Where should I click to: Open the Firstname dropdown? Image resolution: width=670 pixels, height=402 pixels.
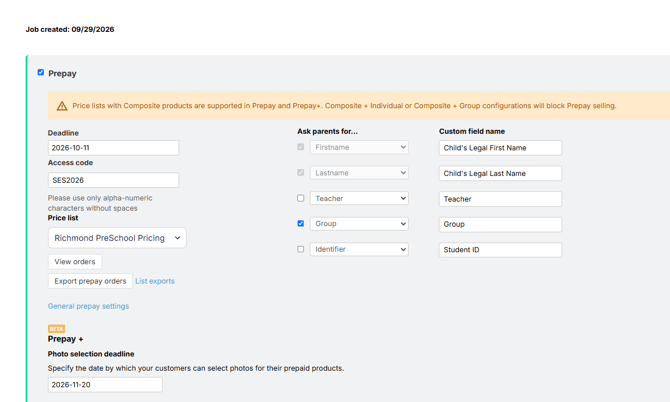click(x=359, y=147)
